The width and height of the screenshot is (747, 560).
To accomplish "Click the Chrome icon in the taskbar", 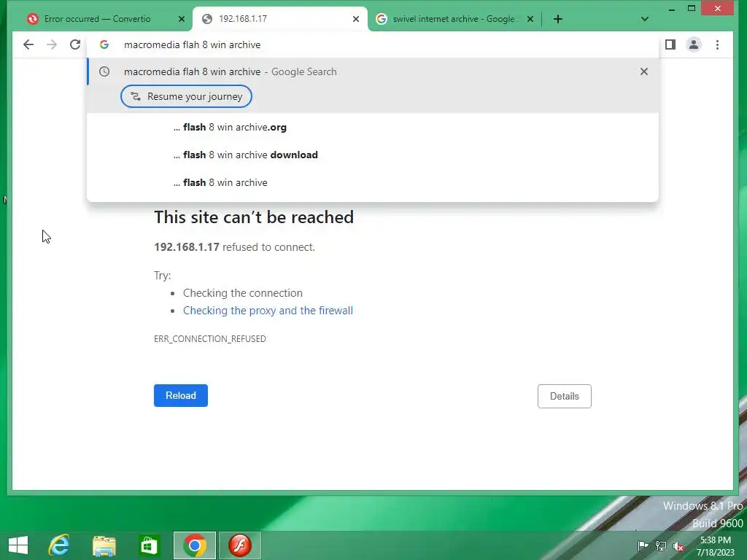I will click(194, 545).
